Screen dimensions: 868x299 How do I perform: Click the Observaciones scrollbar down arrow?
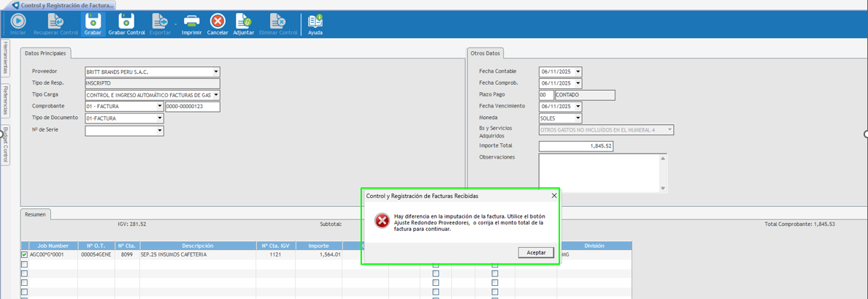pos(663,189)
